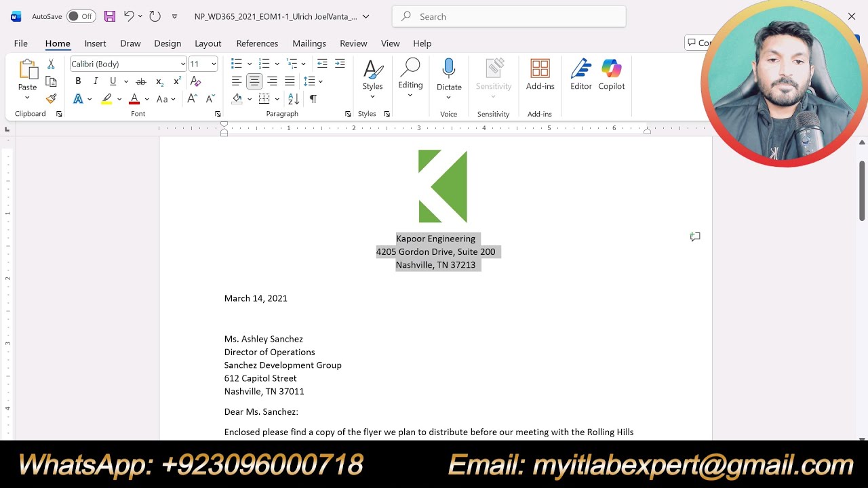Open Copilot from the ribbon
868x488 pixels.
[x=612, y=75]
